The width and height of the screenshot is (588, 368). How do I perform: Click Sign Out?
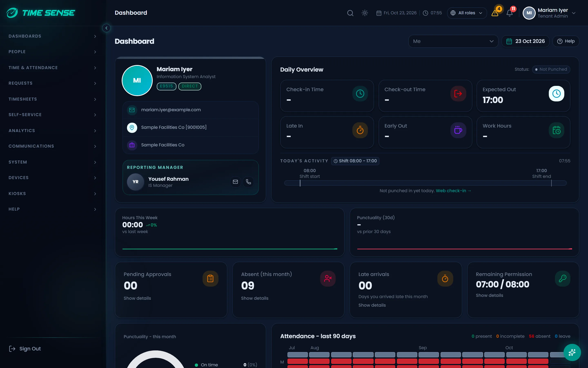tap(25, 349)
